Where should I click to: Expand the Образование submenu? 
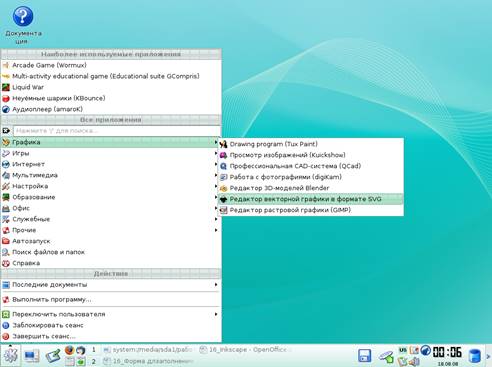click(111, 197)
